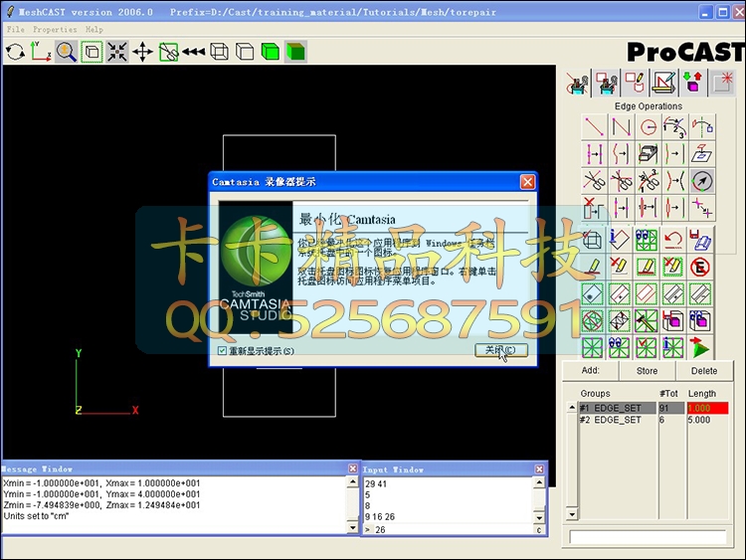The height and width of the screenshot is (560, 746).
Task: Click 'Units set to "cm"' message line
Action: tap(37, 516)
